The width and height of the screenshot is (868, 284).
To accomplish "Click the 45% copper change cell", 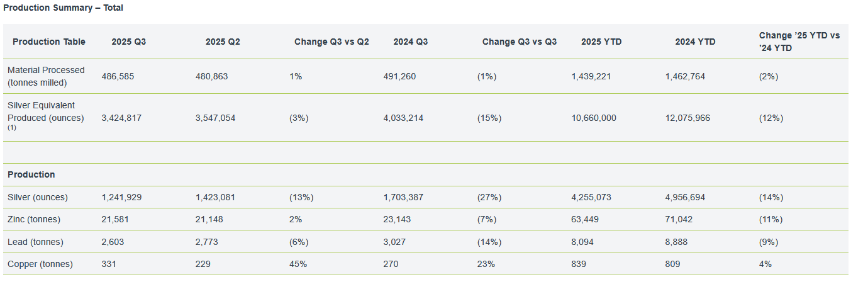I will tap(298, 264).
